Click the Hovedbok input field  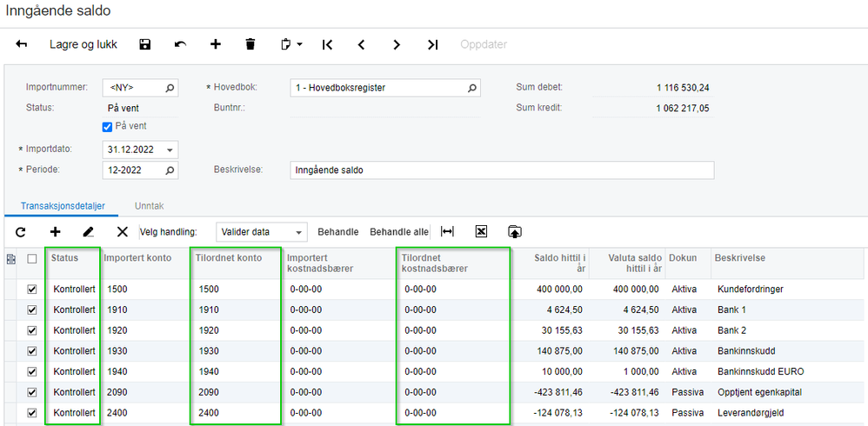pos(385,88)
